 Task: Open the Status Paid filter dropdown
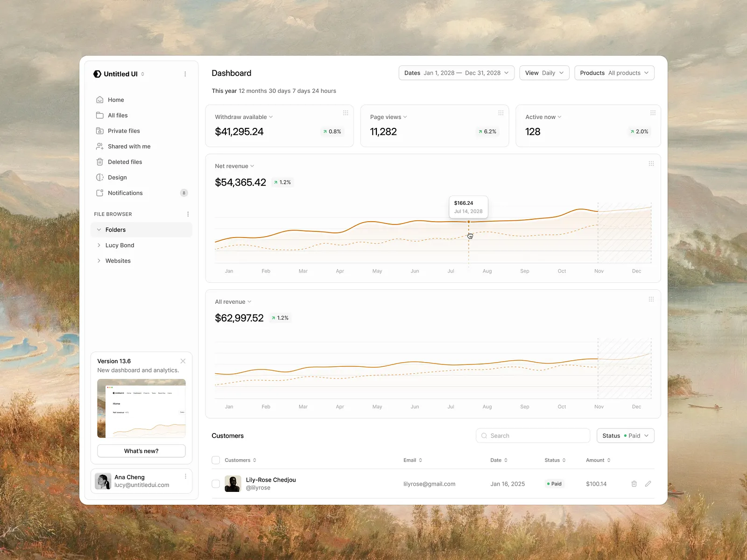click(x=626, y=436)
